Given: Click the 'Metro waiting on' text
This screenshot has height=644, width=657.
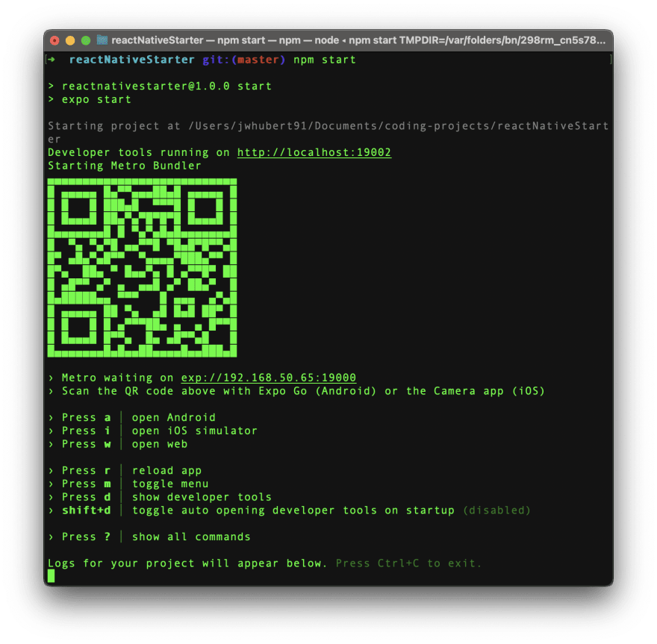Looking at the screenshot, I should (118, 378).
